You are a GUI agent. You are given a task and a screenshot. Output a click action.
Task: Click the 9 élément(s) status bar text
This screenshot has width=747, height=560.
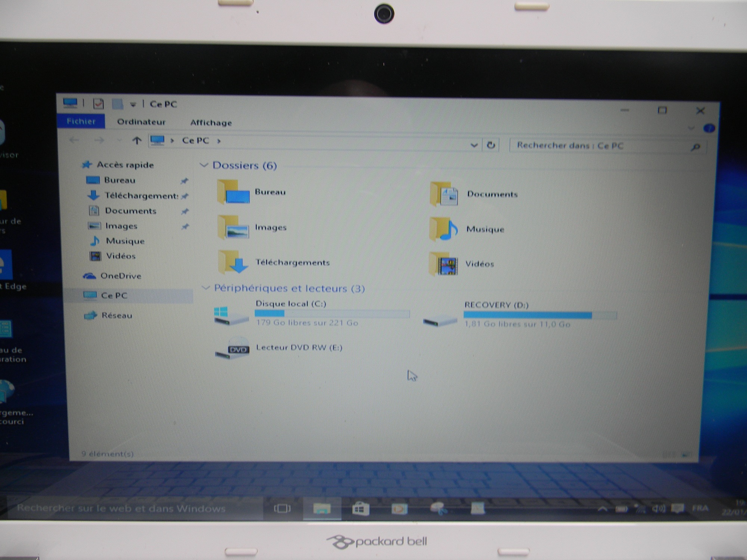point(107,454)
